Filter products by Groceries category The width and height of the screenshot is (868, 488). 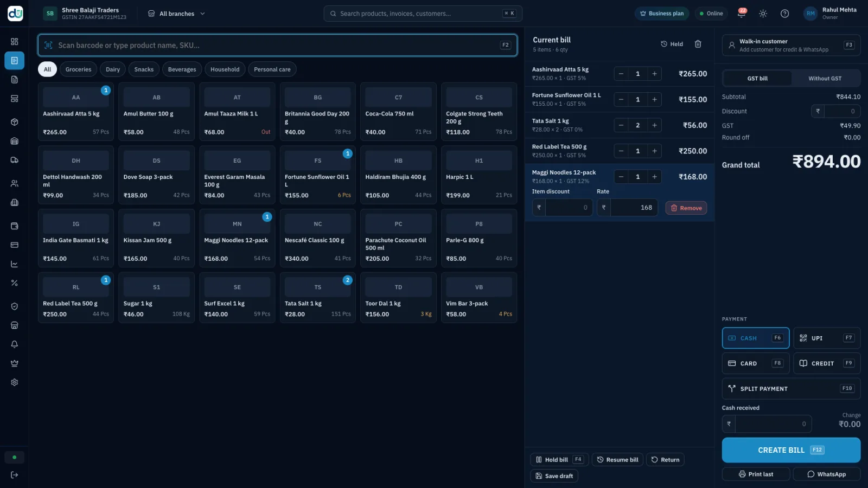tap(78, 69)
